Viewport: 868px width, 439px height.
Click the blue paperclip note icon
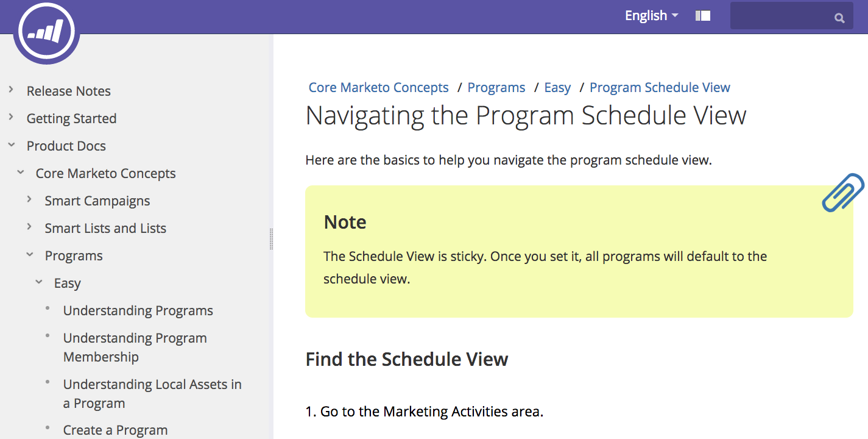tap(842, 193)
